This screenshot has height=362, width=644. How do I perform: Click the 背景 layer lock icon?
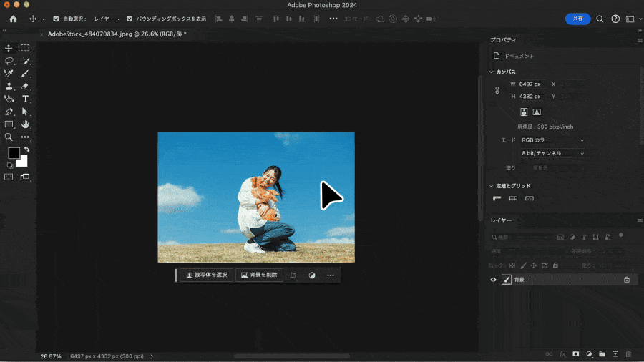click(x=627, y=280)
